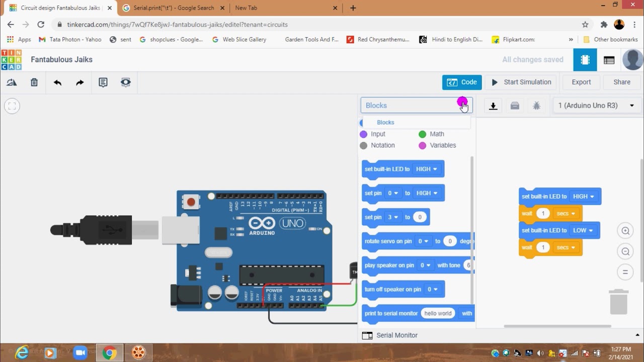Click the zoom to fit button
The image size is (644, 362).
tap(12, 106)
